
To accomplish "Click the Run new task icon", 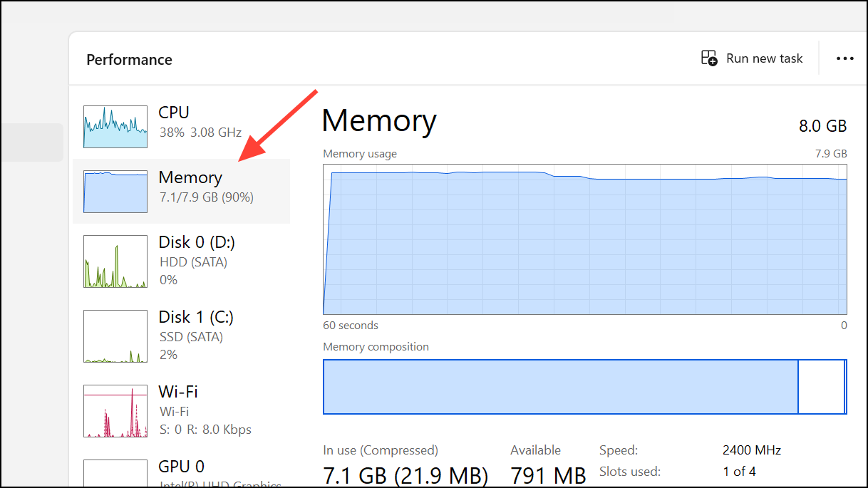I will (708, 58).
